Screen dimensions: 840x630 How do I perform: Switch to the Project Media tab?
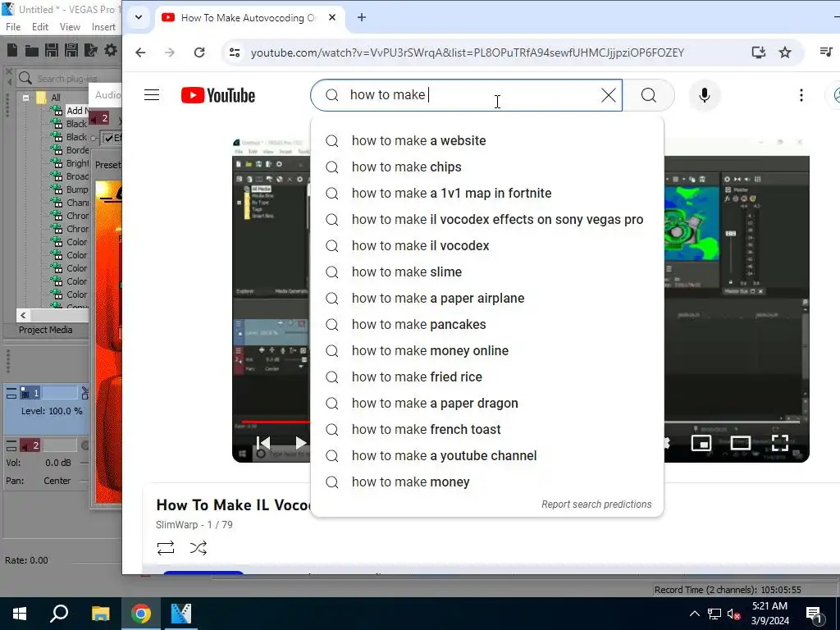pos(46,330)
